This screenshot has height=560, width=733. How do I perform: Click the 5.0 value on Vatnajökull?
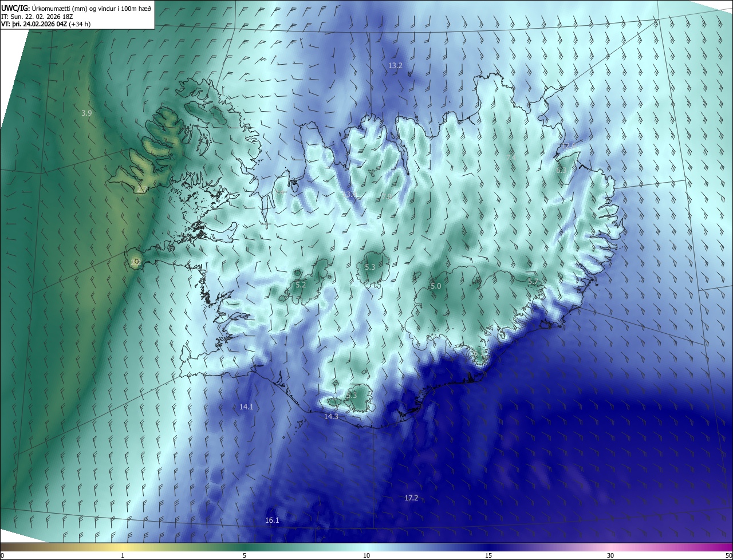pos(436,286)
